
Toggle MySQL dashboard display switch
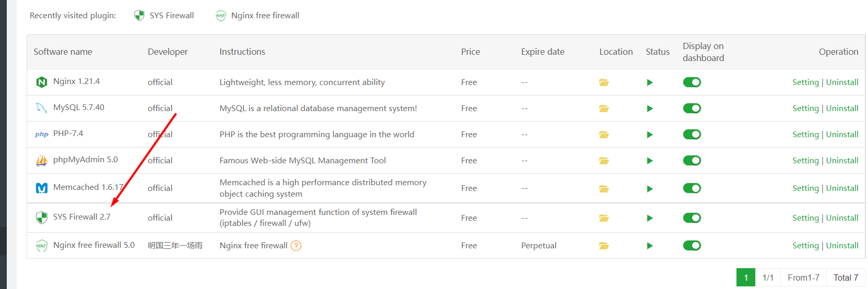[692, 109]
